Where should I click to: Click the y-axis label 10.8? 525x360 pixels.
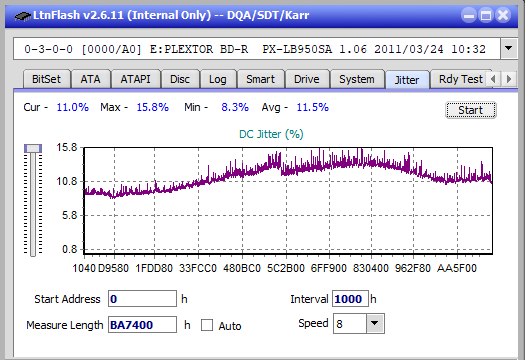point(67,182)
